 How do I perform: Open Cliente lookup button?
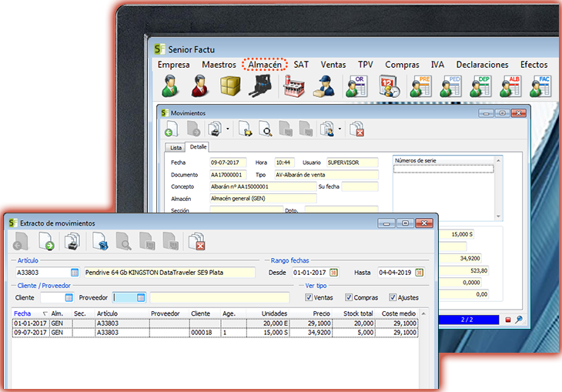point(69,298)
